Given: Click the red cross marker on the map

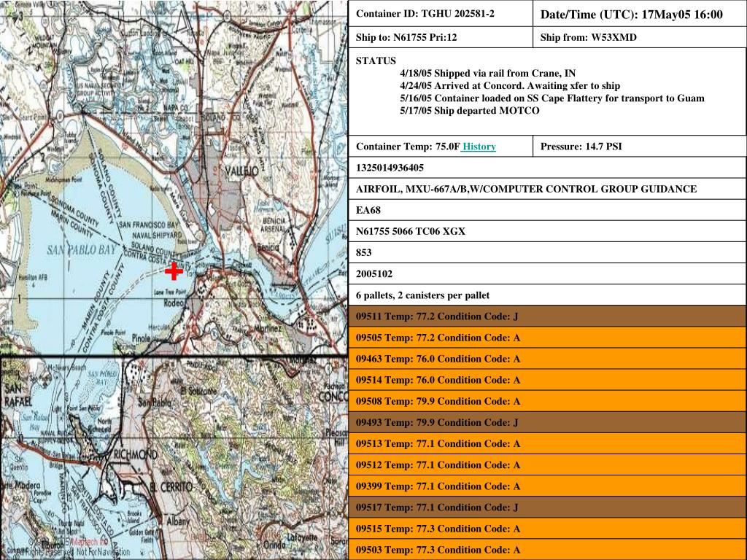Looking at the screenshot, I should point(174,271).
